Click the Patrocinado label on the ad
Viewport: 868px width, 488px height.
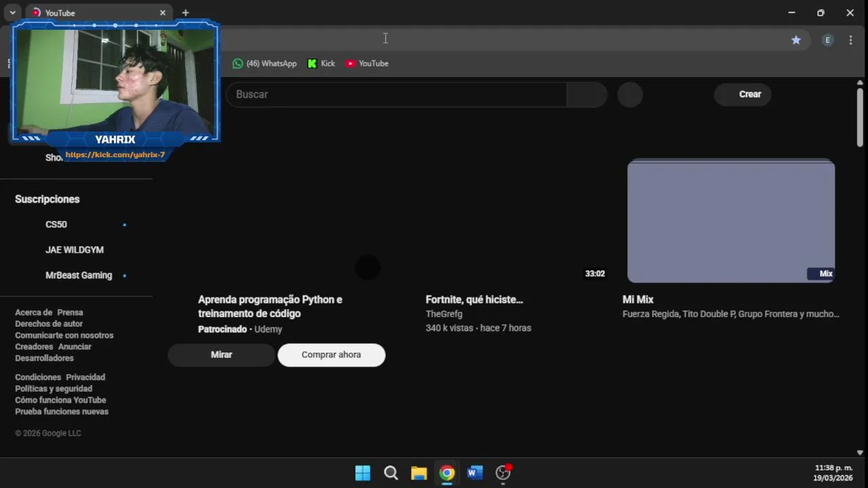(x=222, y=329)
